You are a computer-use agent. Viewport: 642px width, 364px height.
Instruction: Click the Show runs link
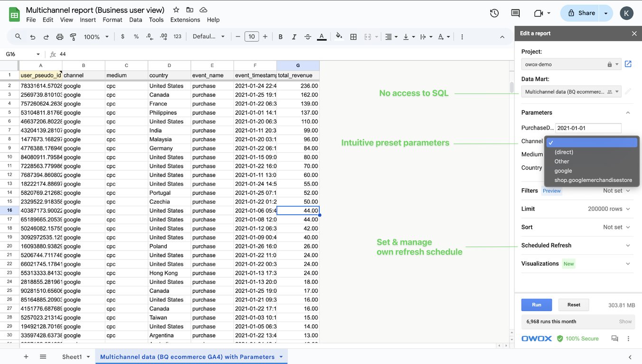click(625, 321)
